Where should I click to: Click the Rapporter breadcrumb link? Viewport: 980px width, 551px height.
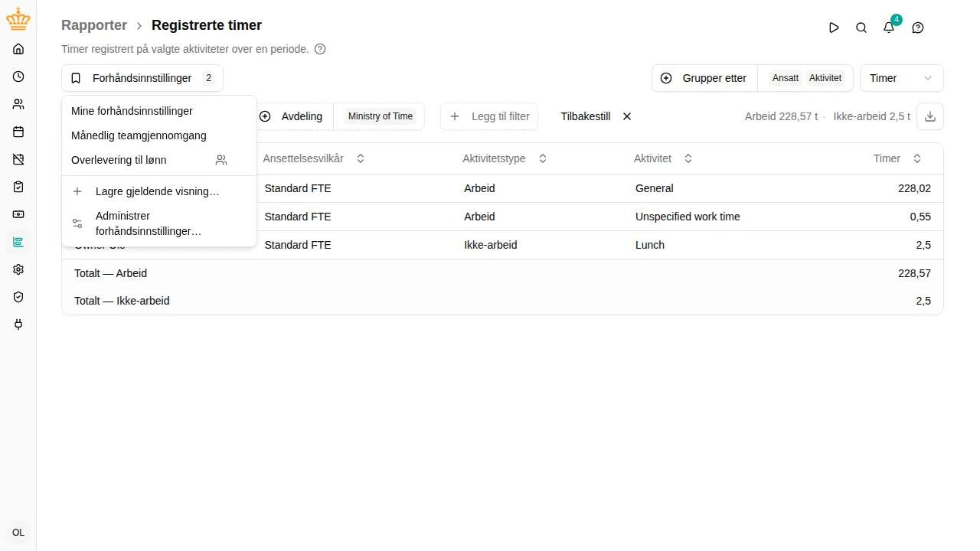tap(94, 25)
